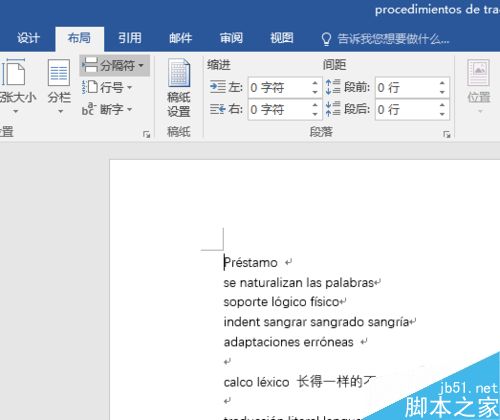
Task: Click the 稿纸设置 manuscript paper button
Action: [x=179, y=87]
